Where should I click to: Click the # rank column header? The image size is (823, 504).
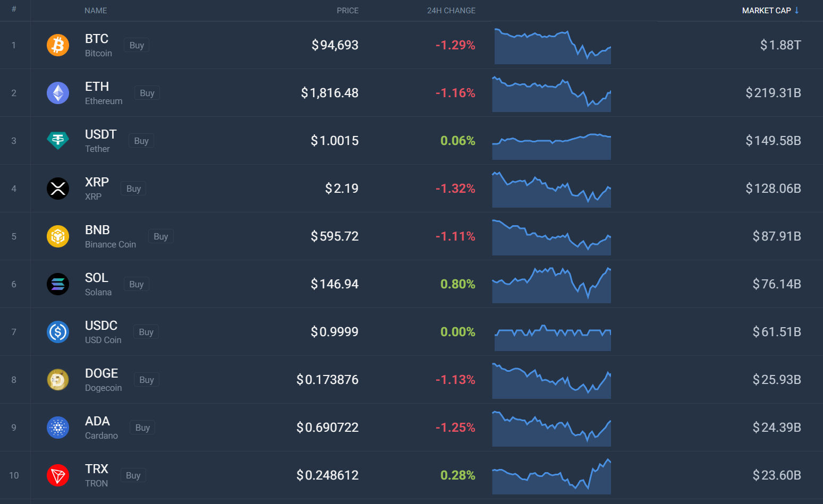[x=14, y=9]
